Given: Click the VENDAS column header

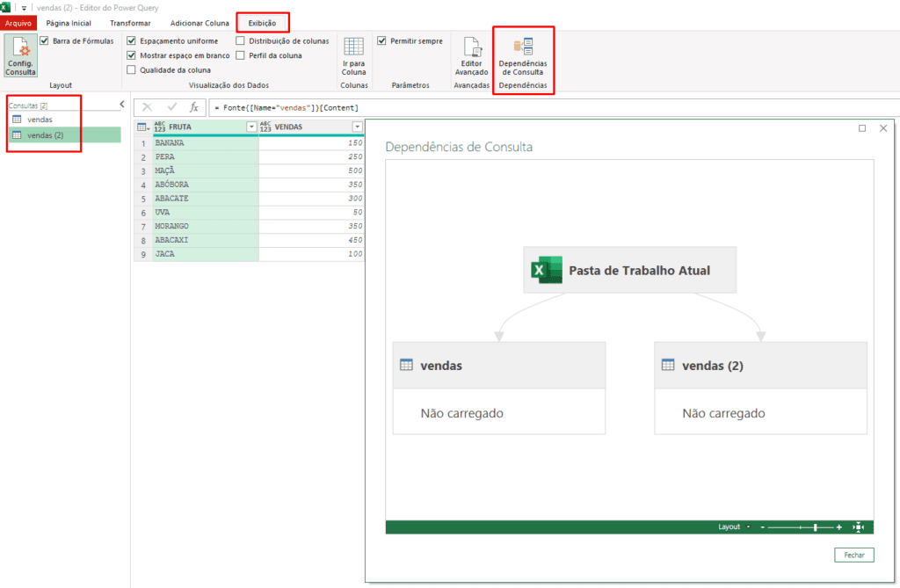Looking at the screenshot, I should (x=312, y=127).
